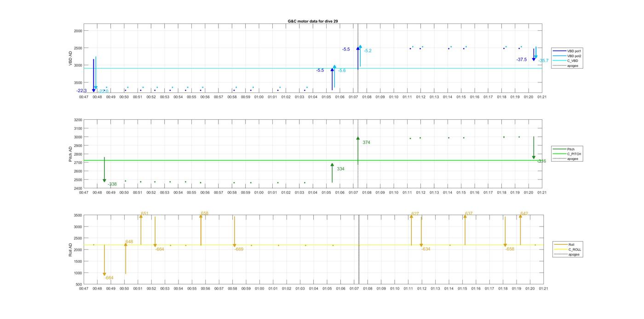Click the 'Roll AD' y-axis label
The height and width of the screenshot is (319, 644).
pyautogui.click(x=70, y=250)
